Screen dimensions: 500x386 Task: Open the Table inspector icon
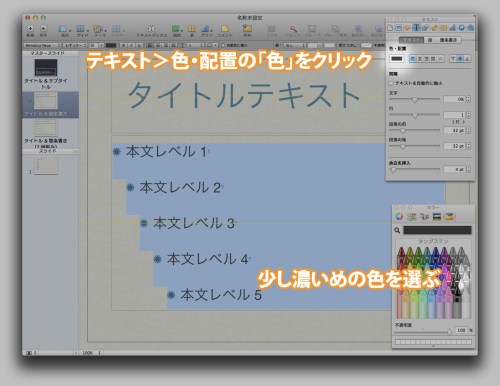444,28
